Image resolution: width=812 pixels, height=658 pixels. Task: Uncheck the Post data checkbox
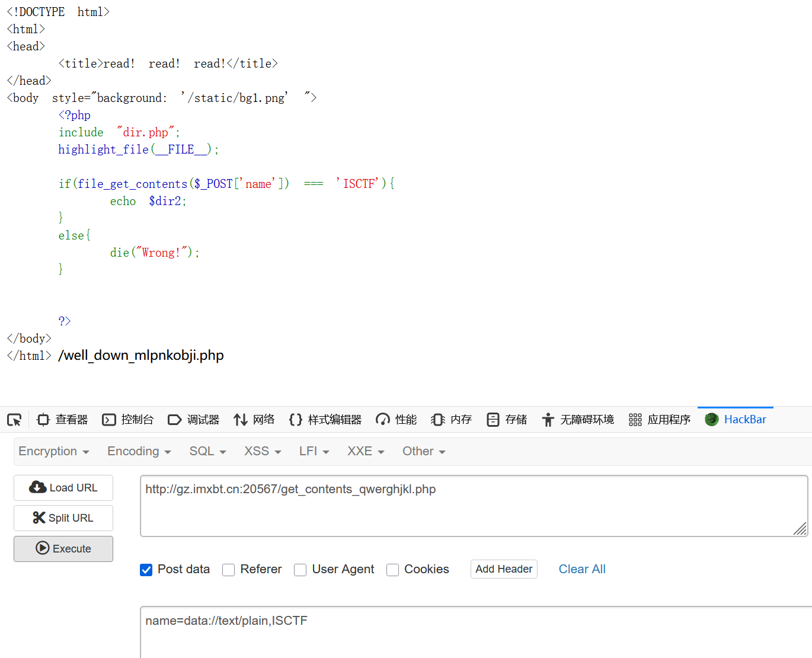[146, 570]
